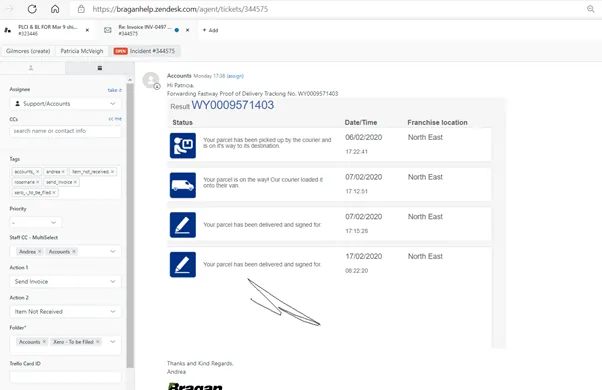Open the Action 2 Item Not Received dropdown
Screen dimensions: 602x390
point(65,311)
